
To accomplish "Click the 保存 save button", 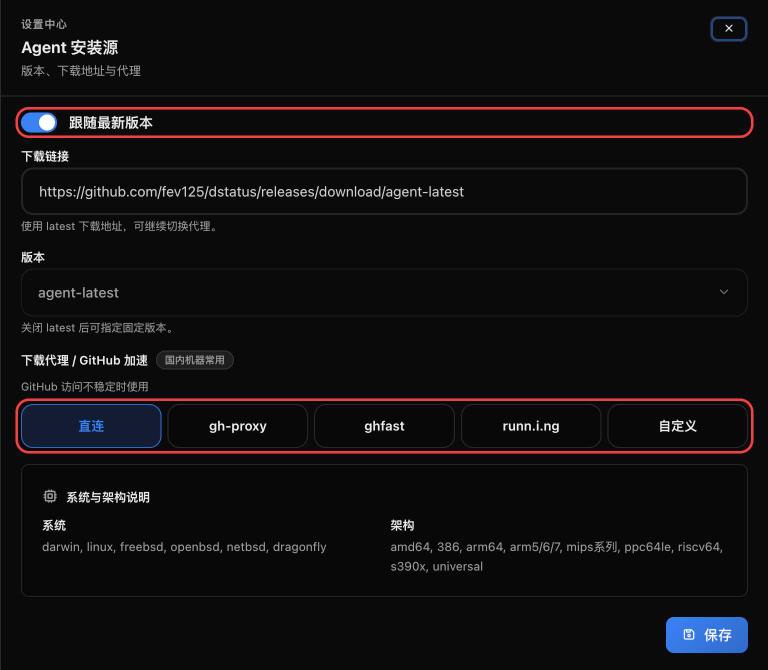I will point(706,635).
